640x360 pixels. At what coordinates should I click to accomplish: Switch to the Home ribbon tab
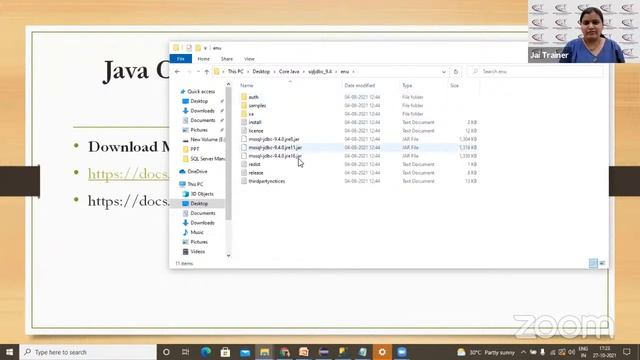coord(203,59)
